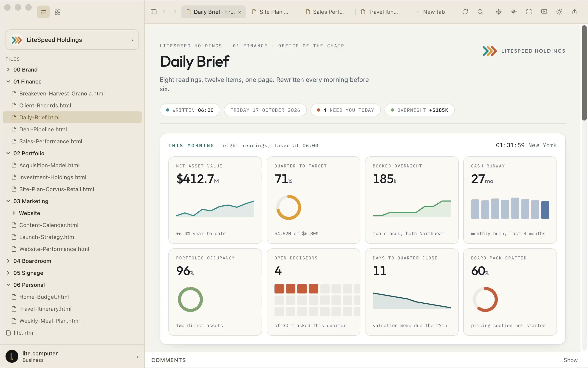This screenshot has width=588, height=368.
Task: Click the Overnight +$185K pill
Action: 420,110
